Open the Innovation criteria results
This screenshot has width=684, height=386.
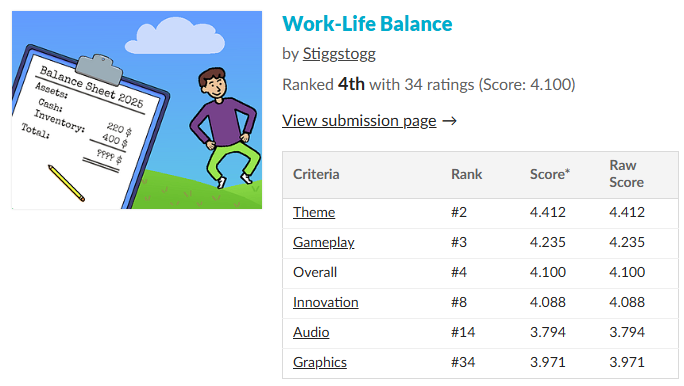coord(325,302)
